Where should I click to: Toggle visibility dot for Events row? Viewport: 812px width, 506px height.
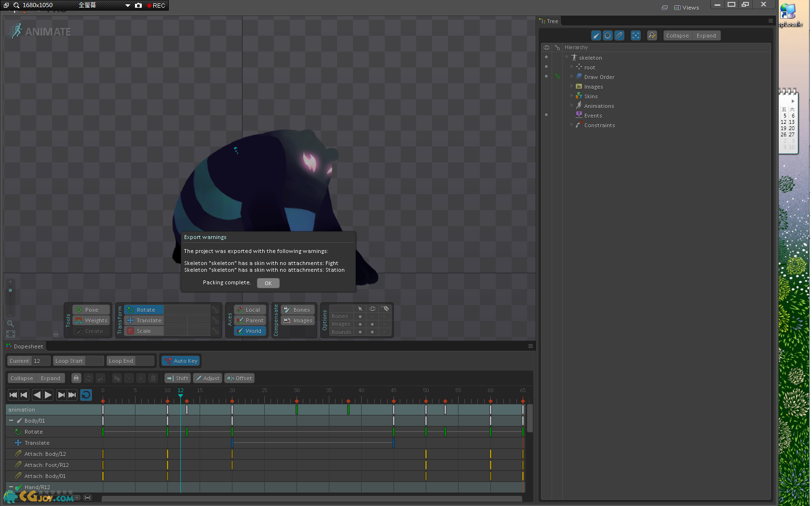[x=546, y=115]
